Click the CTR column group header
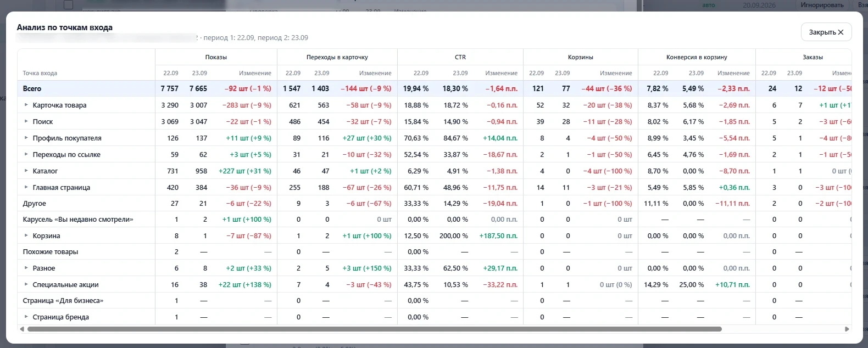Viewport: 868px width, 348px height. pyautogui.click(x=460, y=57)
